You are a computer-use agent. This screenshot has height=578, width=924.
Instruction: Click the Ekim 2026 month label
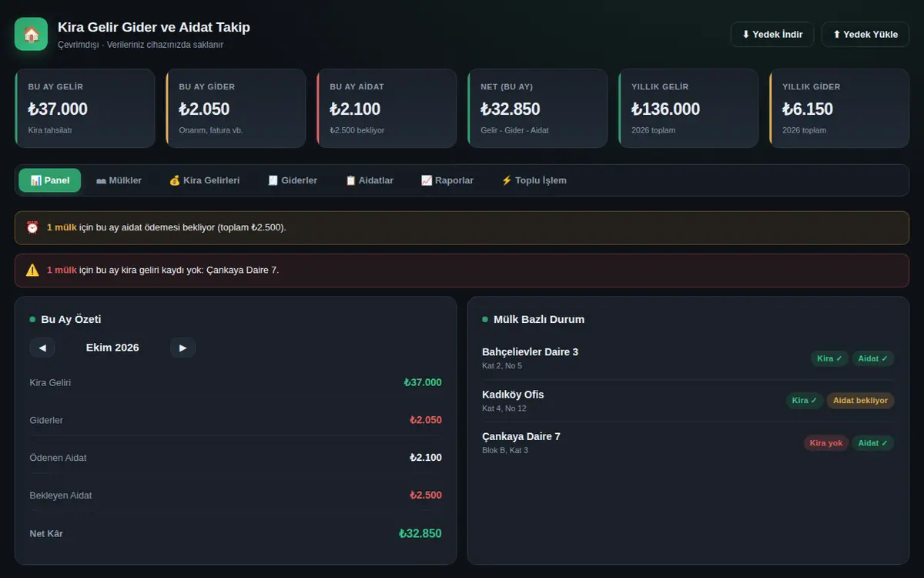[112, 348]
